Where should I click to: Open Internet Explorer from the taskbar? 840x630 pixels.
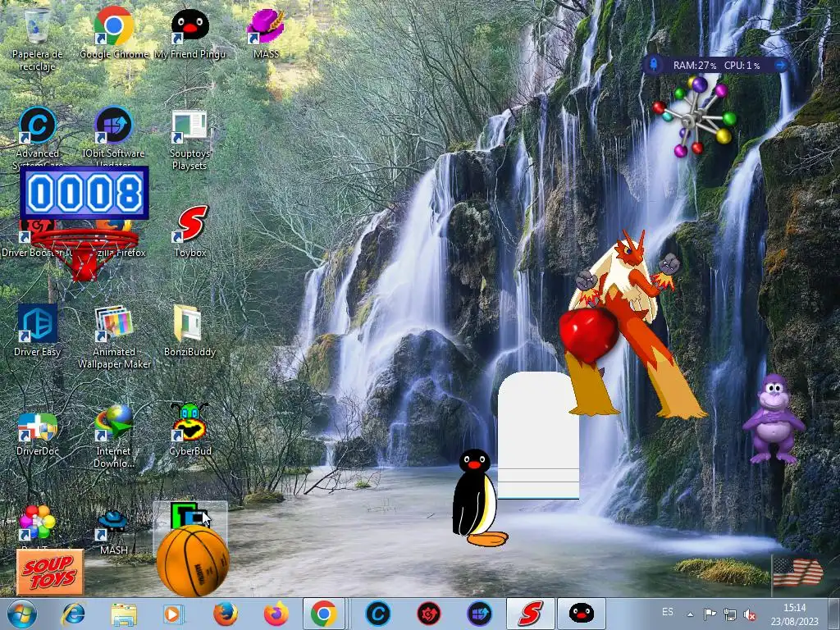73,614
